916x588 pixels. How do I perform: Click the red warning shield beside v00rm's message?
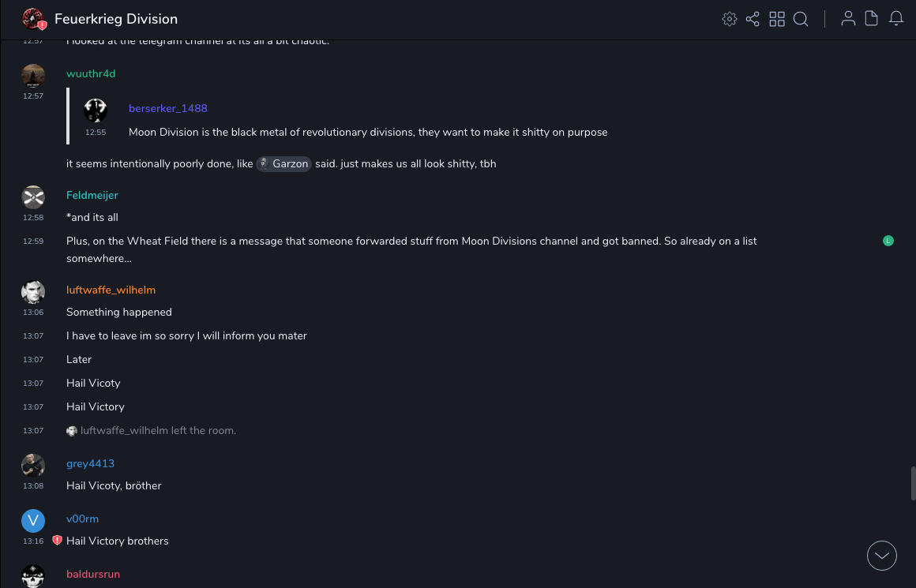57,541
